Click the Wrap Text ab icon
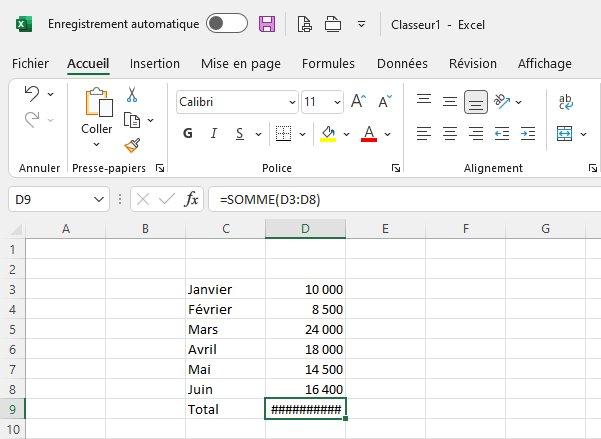 tap(566, 102)
